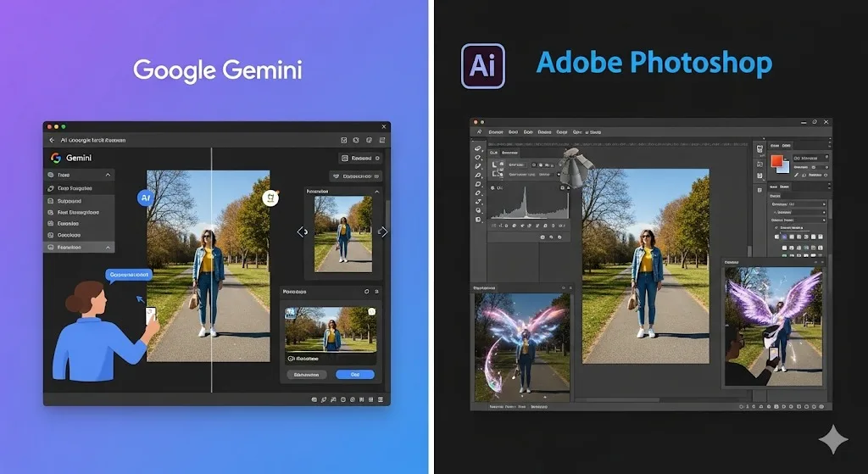Image resolution: width=868 pixels, height=474 pixels.
Task: Open the purple-wings preview at Photoshop's bottom-right
Action: (773, 326)
